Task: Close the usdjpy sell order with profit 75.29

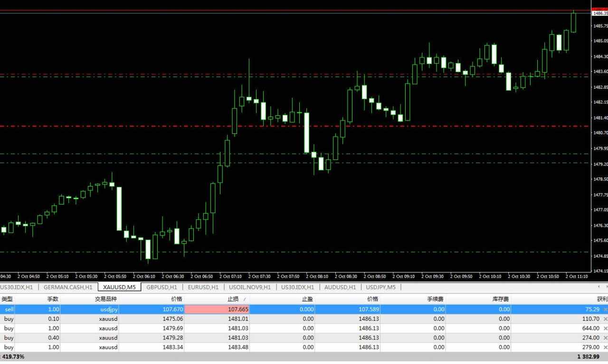Action: pos(605,309)
